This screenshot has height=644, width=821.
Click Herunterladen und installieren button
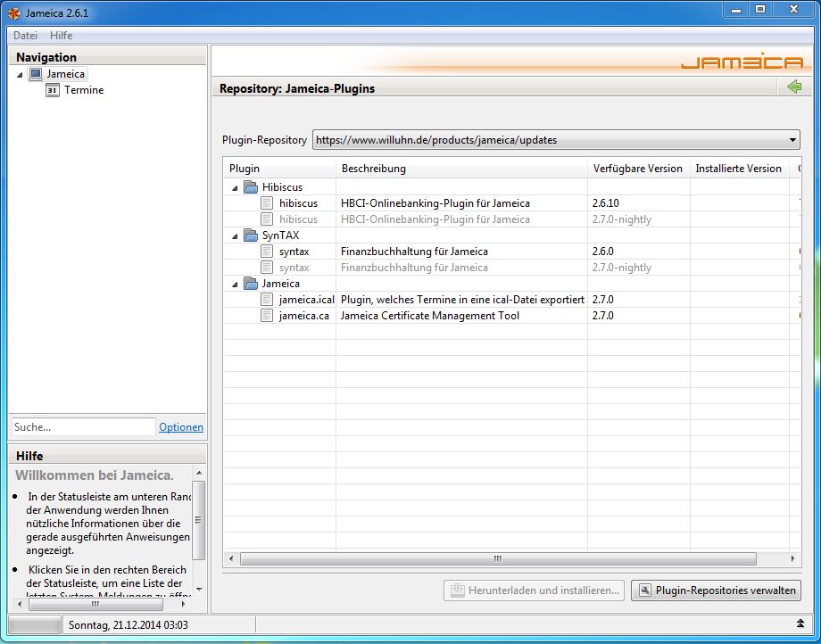[x=534, y=590]
